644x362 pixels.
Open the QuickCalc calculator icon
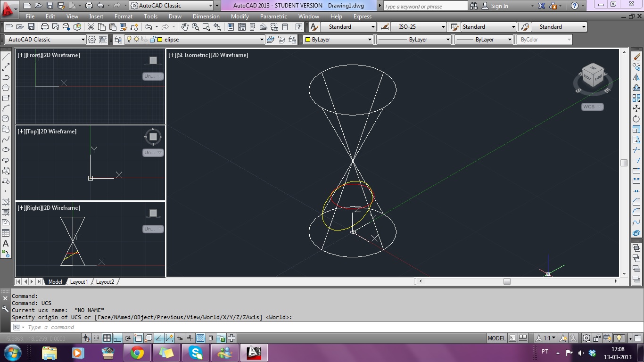coord(286,27)
